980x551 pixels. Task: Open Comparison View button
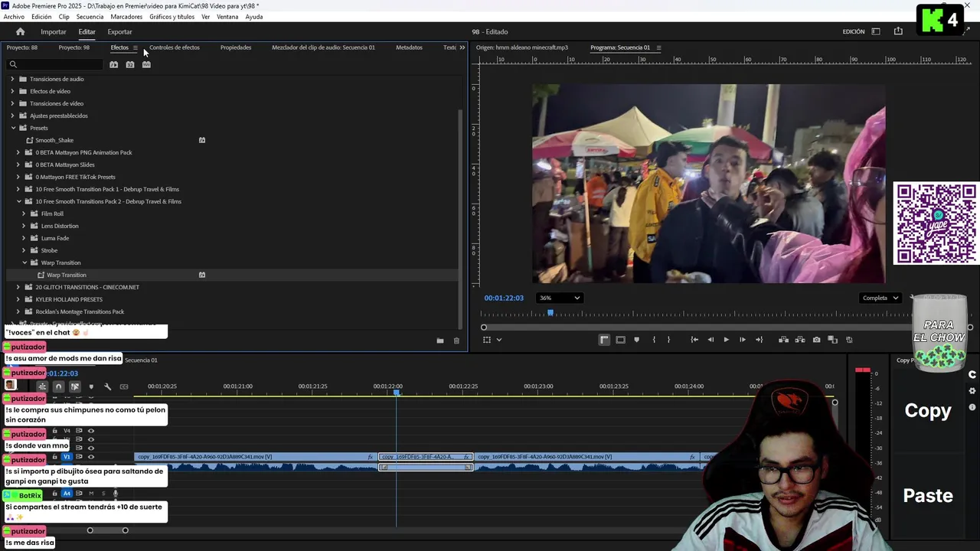(833, 340)
